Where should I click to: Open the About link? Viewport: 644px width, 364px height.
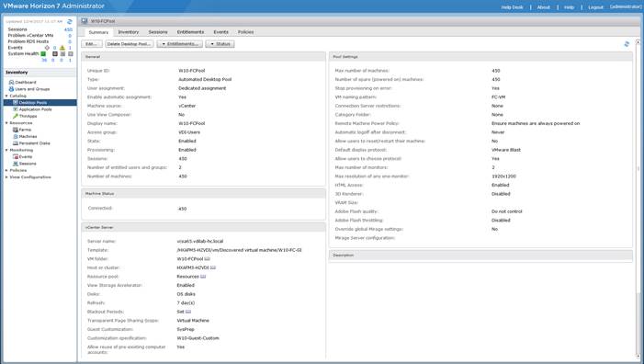coord(543,7)
